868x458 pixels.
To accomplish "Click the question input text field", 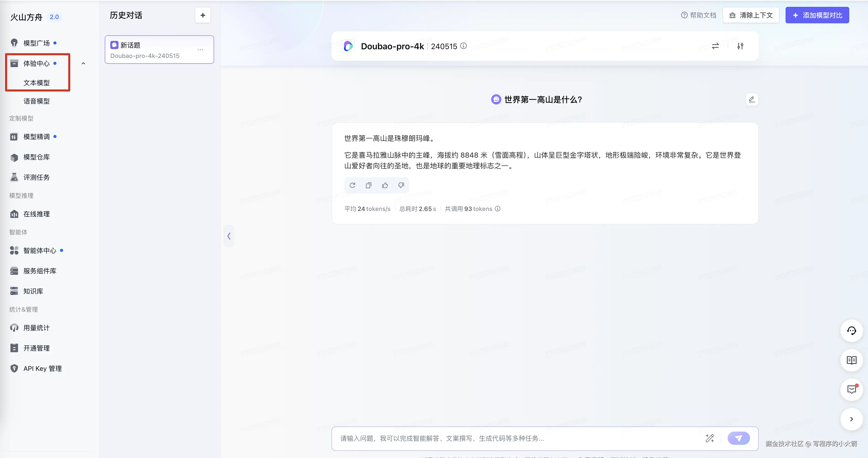I will [519, 438].
